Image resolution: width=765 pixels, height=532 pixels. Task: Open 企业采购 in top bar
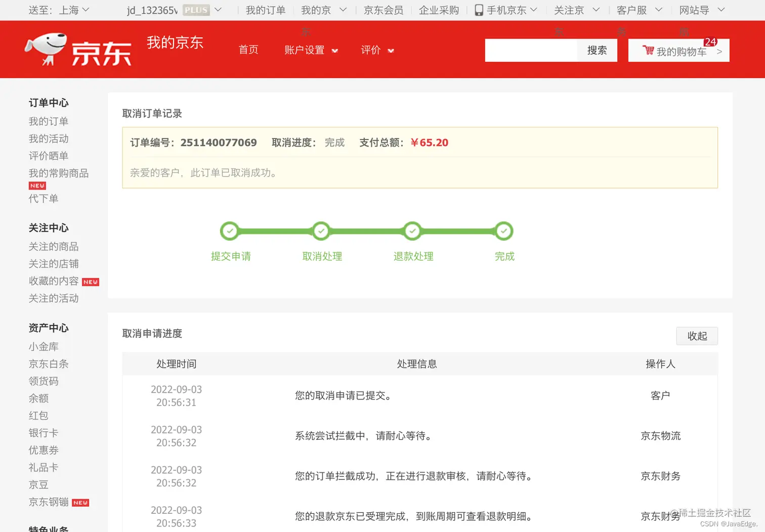[x=439, y=10]
